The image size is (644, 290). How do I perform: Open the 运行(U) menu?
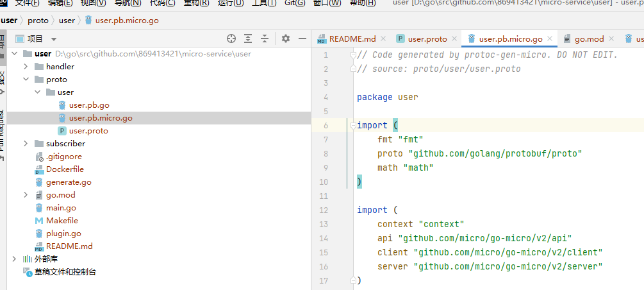pyautogui.click(x=231, y=3)
